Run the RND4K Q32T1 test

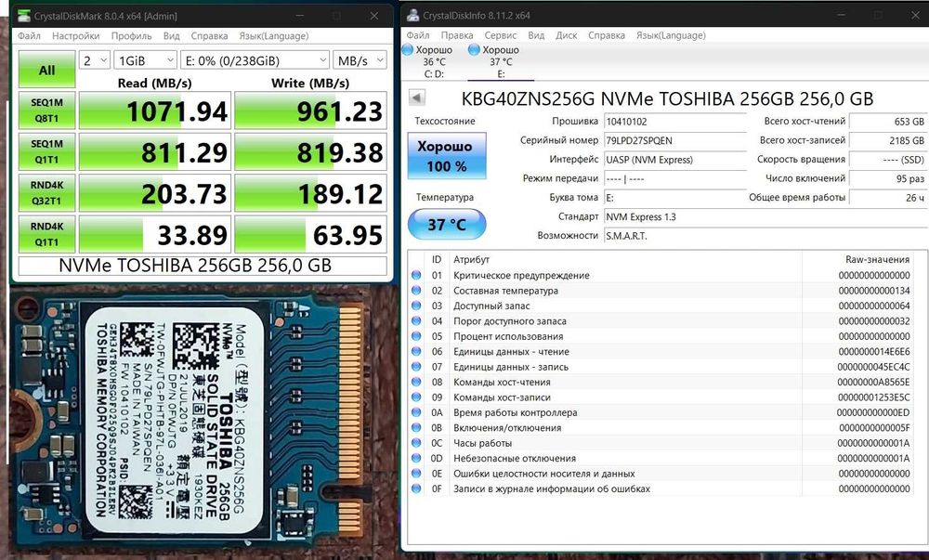(x=46, y=193)
